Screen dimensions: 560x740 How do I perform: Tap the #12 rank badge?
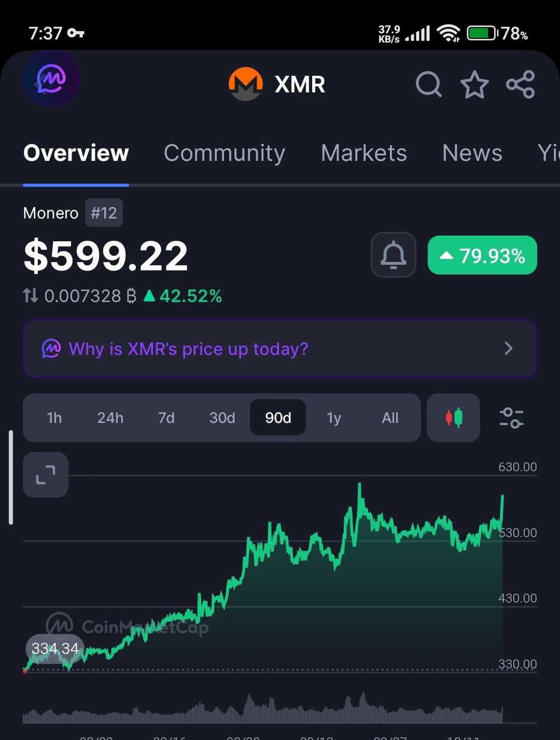coord(104,213)
